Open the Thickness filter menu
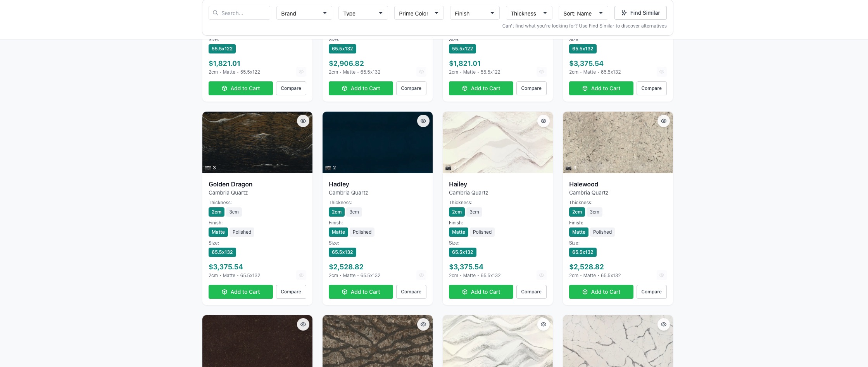Screen dimensions: 868x367 click(529, 13)
